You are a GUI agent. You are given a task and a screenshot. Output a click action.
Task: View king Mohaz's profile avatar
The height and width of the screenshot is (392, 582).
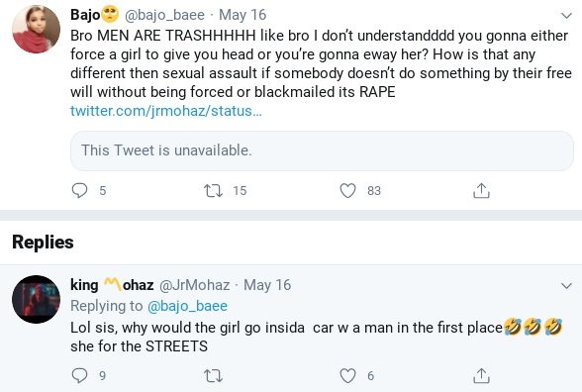pos(36,299)
